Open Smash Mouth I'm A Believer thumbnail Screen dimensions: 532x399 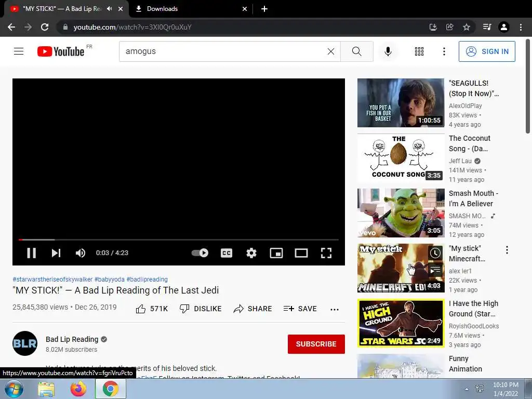[x=401, y=213]
